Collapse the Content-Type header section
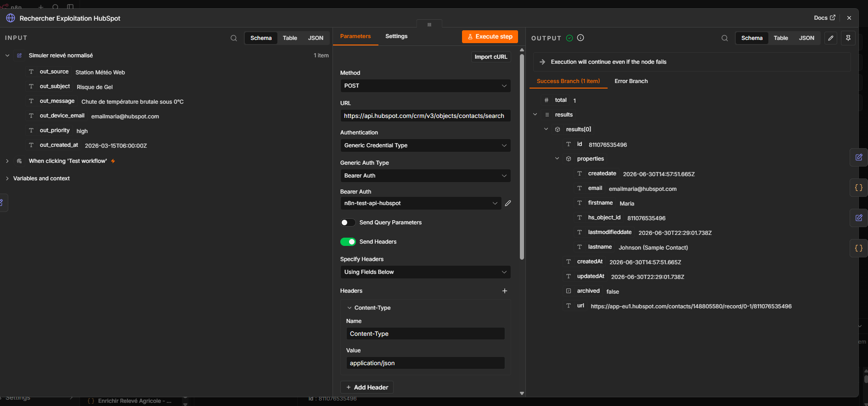 [x=349, y=308]
